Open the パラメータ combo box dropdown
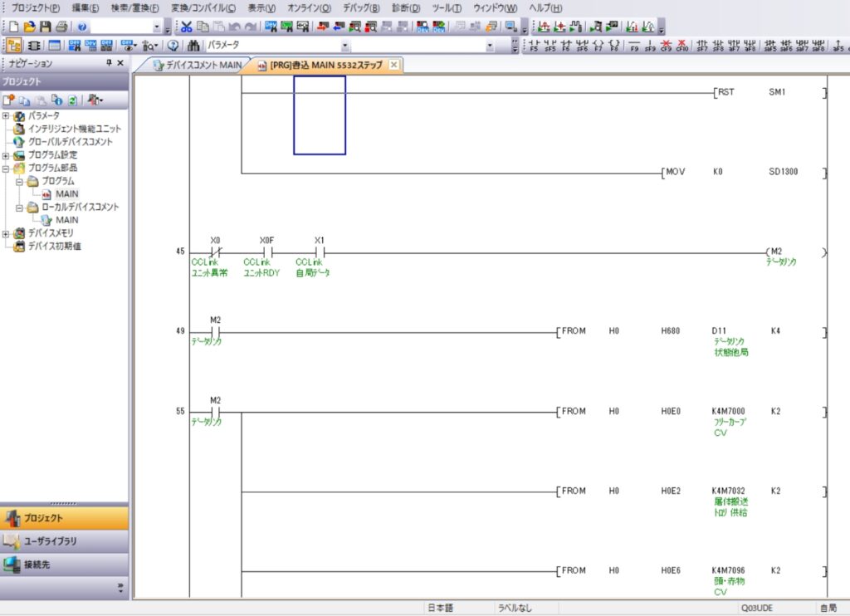850x616 pixels. point(345,46)
